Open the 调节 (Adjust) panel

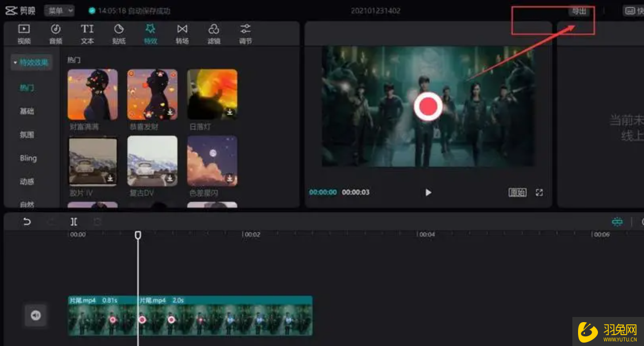246,34
